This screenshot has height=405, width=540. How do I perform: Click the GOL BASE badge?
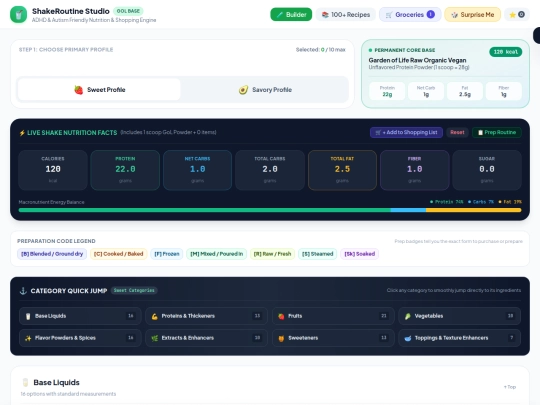point(128,11)
